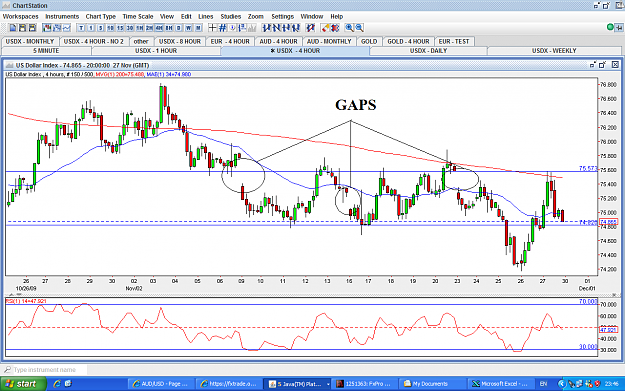
Task: Open the View menu
Action: [x=167, y=16]
